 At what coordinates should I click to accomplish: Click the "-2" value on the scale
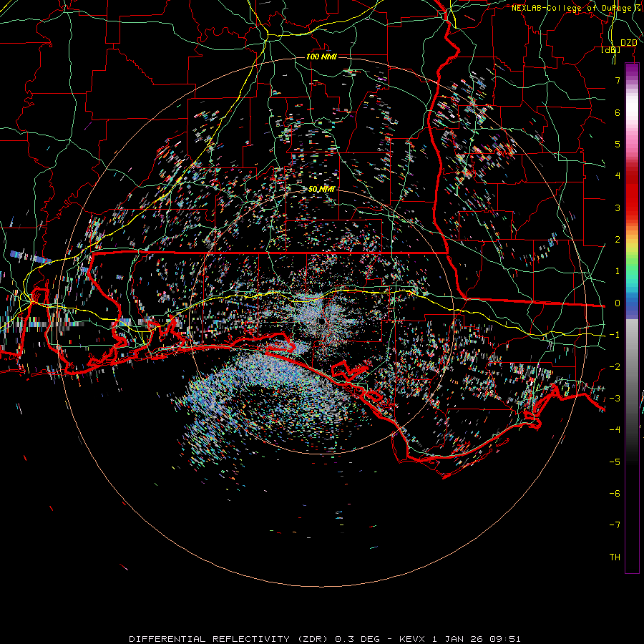(x=615, y=366)
